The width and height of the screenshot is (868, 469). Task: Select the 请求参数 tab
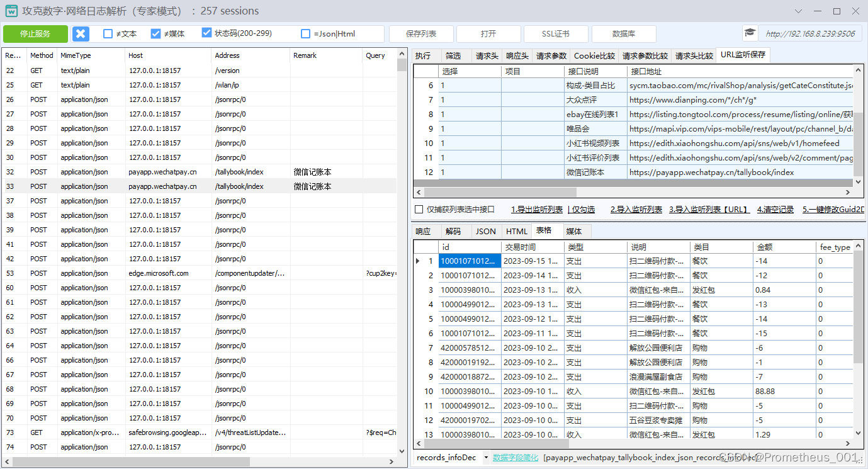click(x=551, y=56)
